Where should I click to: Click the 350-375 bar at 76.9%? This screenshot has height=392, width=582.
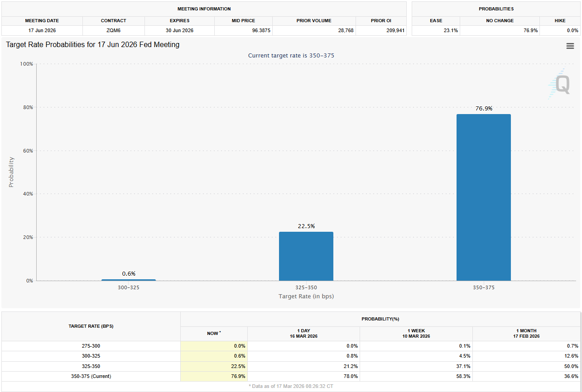[x=483, y=197]
